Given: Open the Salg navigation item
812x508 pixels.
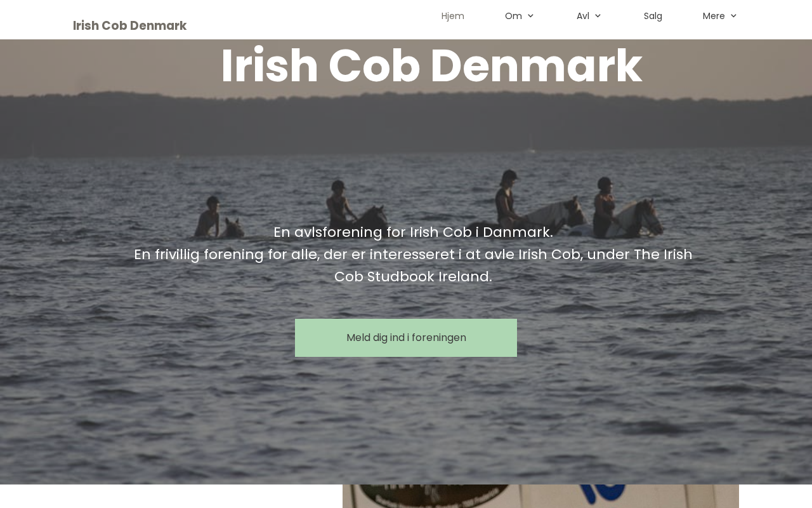Looking at the screenshot, I should [x=653, y=16].
